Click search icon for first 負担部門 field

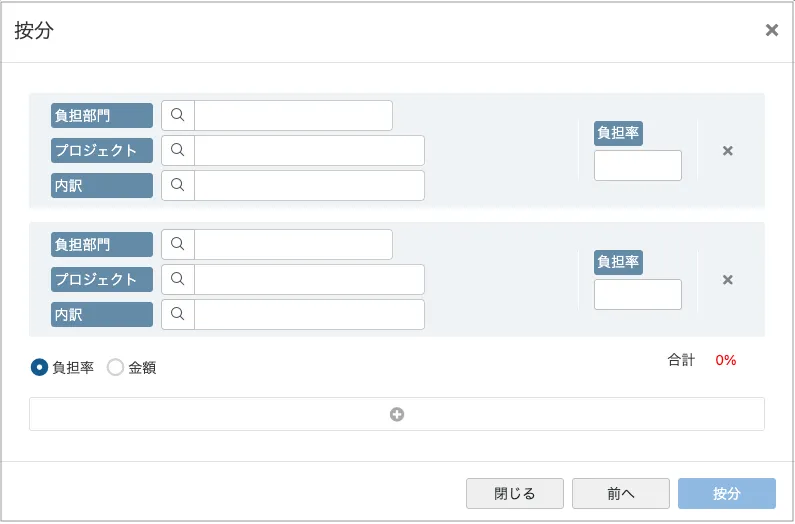[178, 115]
